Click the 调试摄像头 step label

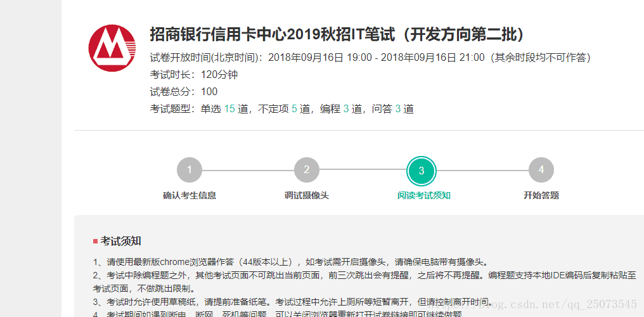coord(306,195)
